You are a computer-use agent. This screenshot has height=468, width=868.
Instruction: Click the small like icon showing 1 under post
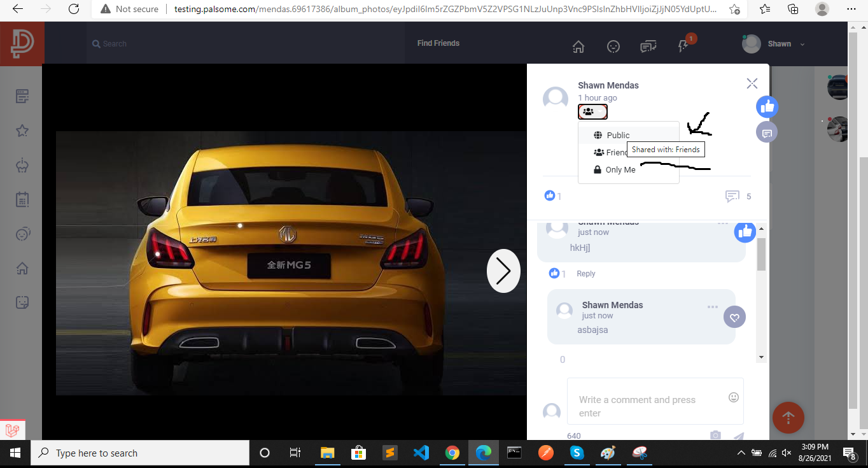tap(550, 195)
